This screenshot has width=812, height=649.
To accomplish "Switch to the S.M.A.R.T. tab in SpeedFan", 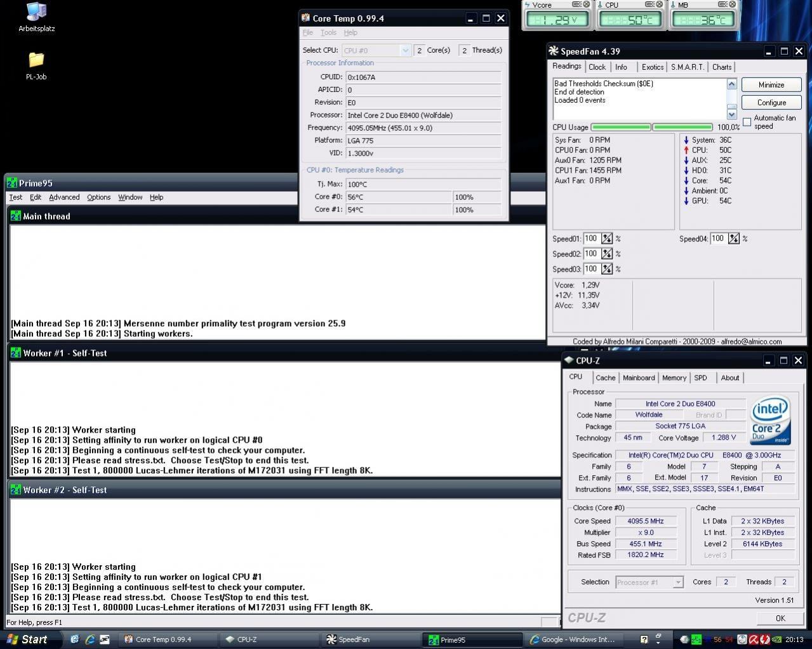I will tap(688, 67).
